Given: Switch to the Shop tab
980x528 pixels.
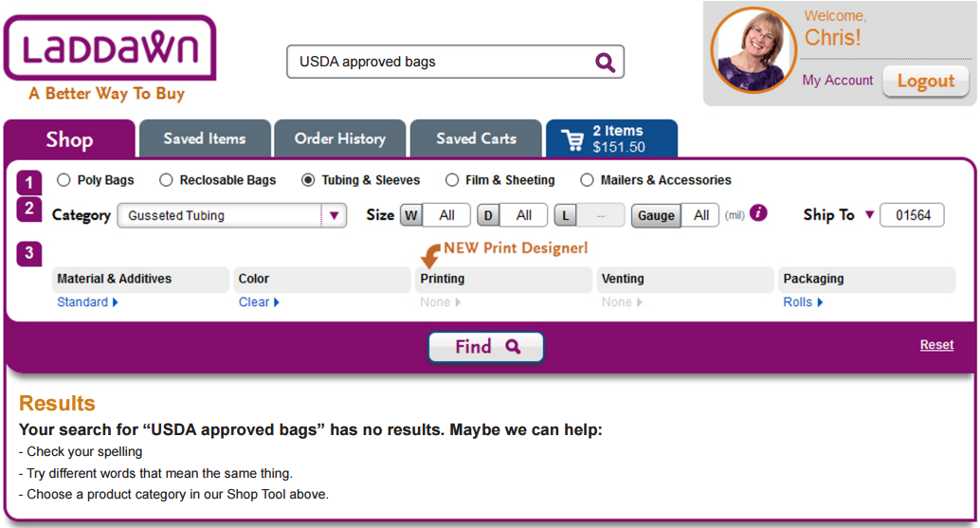Looking at the screenshot, I should [69, 138].
